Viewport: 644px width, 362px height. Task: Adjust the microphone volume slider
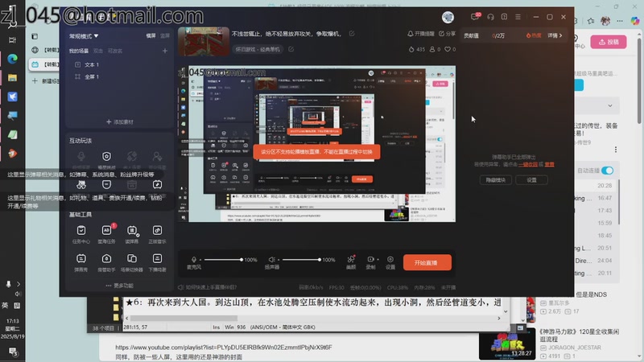(223, 260)
